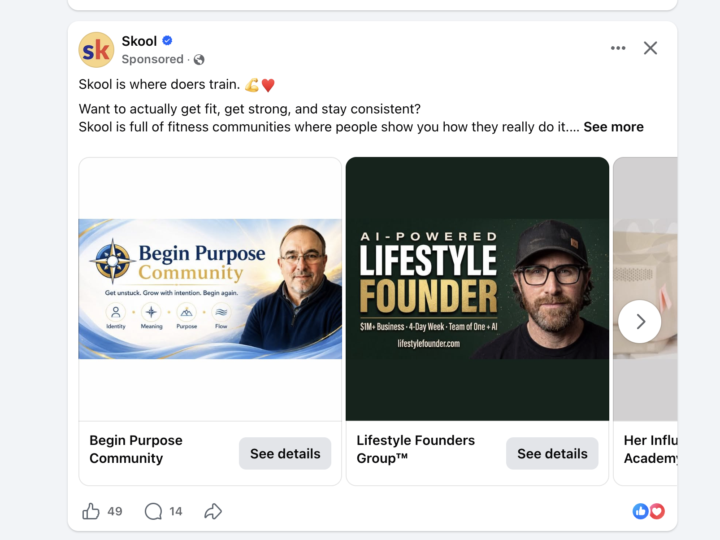Screen dimensions: 720x540
Task: Open comments via the speech bubble icon
Action: 153,511
